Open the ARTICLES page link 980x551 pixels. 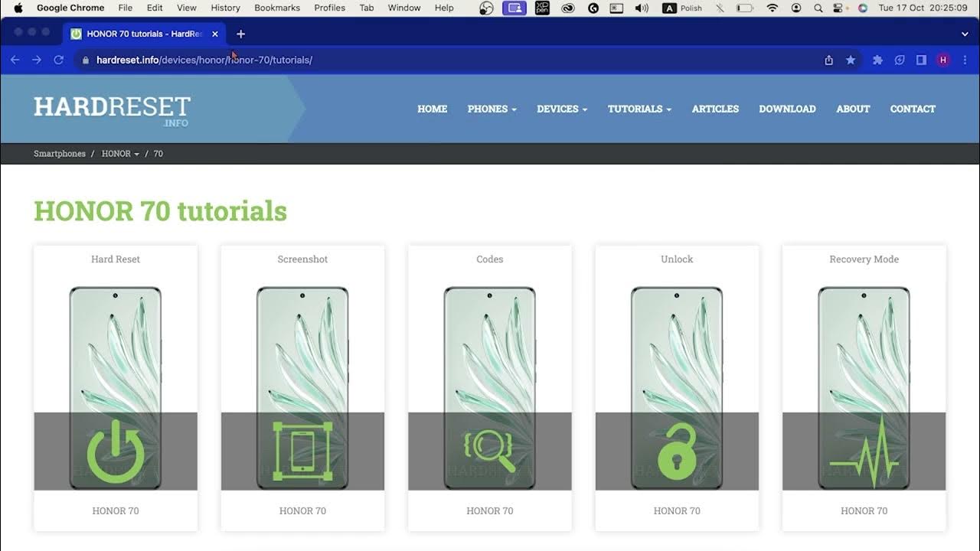[x=715, y=109]
